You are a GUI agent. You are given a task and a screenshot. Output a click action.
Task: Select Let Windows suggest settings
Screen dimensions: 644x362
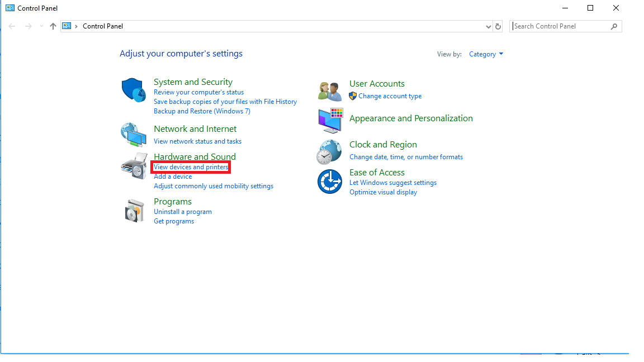pos(393,183)
